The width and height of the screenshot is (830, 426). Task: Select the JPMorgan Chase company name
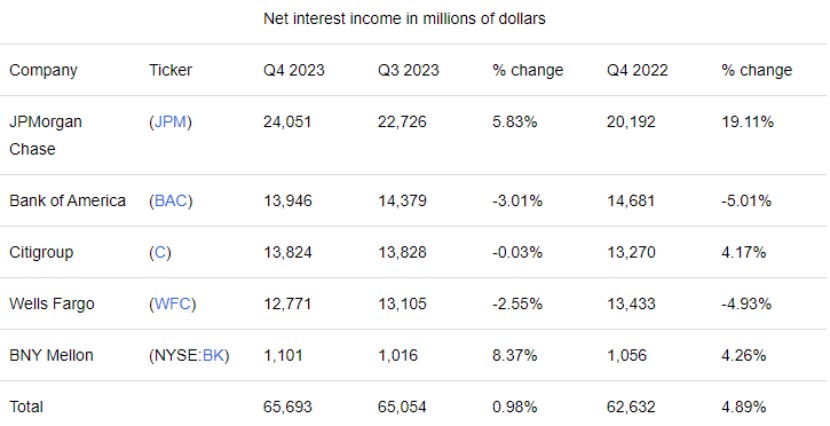(x=45, y=135)
